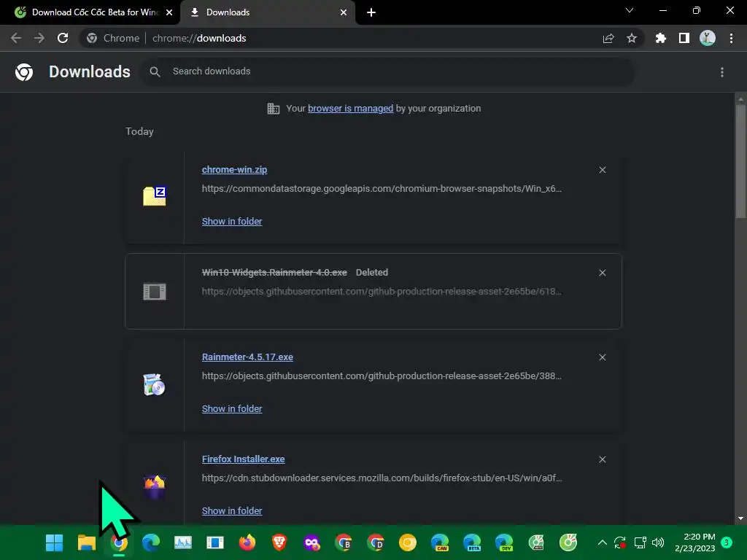The image size is (747, 560).
Task: Remove Firefox Installer.exe from the list
Action: coord(602,459)
